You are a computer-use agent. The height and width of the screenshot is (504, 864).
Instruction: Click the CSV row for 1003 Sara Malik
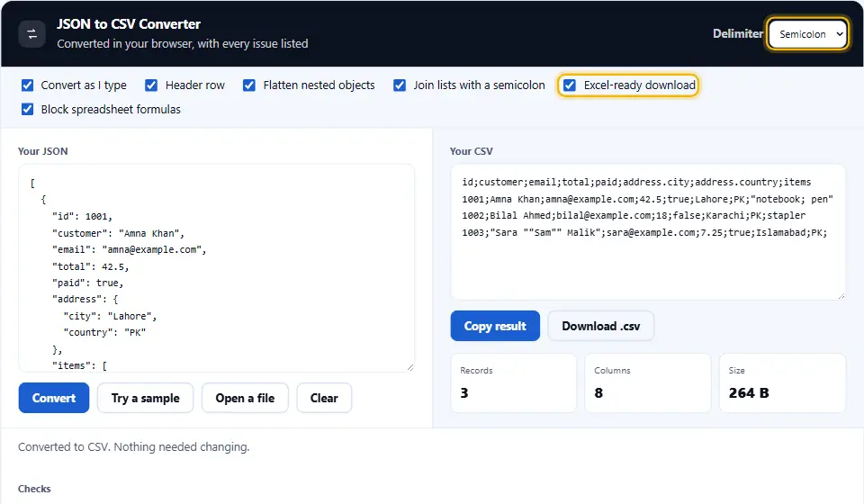(644, 232)
